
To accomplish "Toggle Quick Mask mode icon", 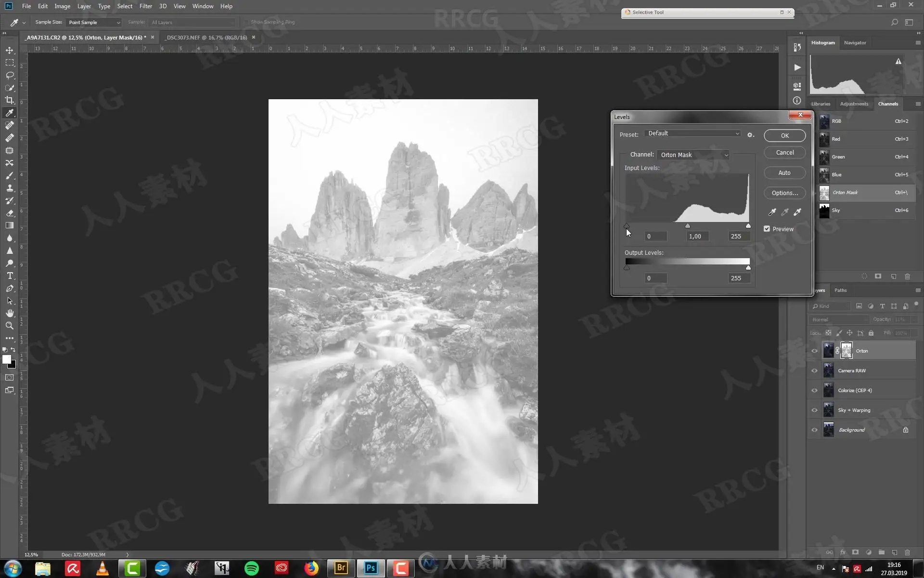I will (10, 378).
